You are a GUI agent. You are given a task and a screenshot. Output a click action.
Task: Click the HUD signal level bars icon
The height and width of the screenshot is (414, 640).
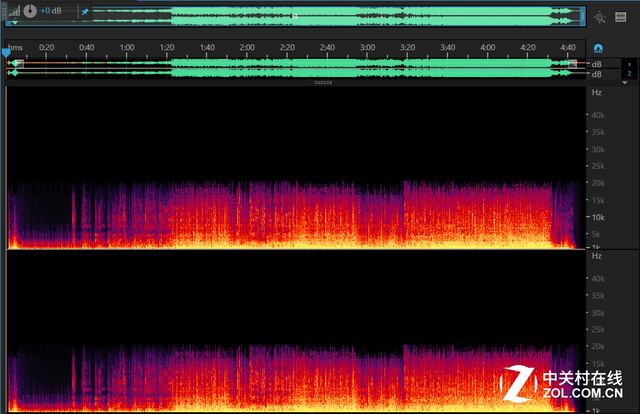pyautogui.click(x=13, y=11)
